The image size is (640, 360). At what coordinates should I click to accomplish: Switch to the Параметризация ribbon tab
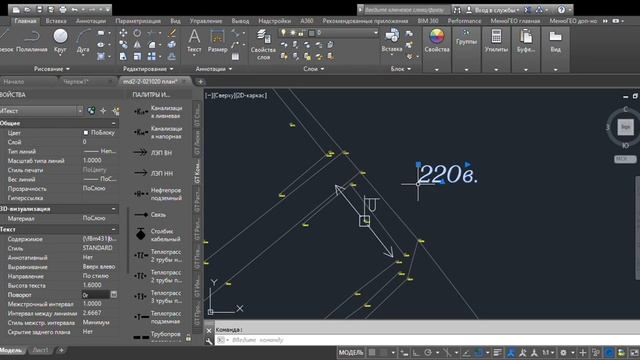(x=138, y=21)
